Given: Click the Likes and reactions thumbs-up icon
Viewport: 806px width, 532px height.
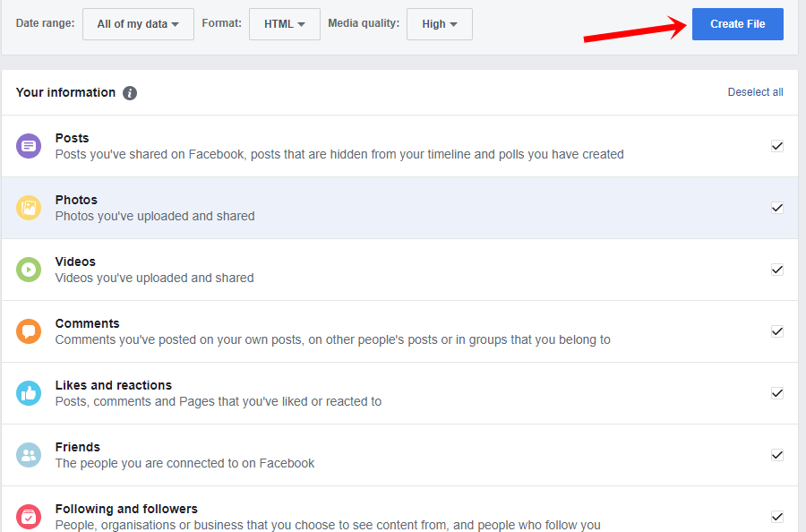Looking at the screenshot, I should 29,393.
